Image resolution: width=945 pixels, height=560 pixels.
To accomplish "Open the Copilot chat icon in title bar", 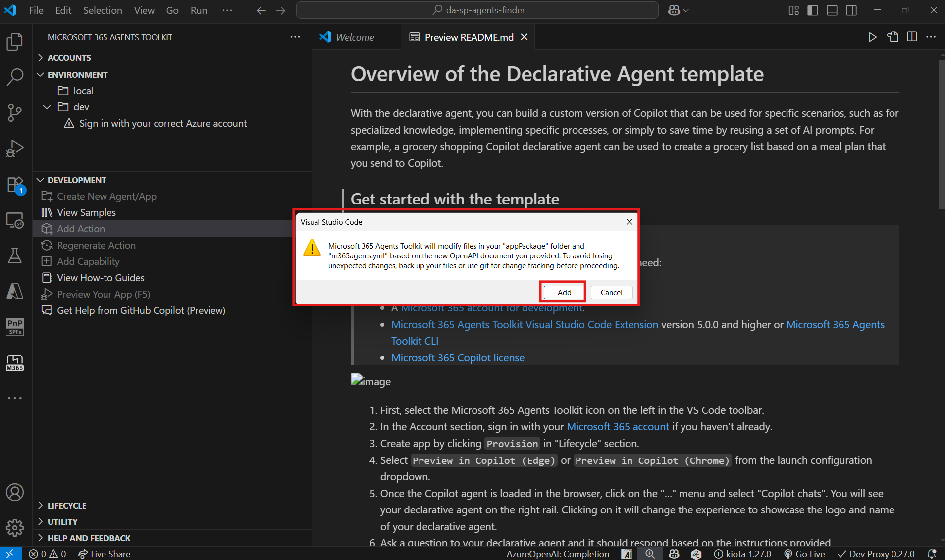I will coord(674,10).
